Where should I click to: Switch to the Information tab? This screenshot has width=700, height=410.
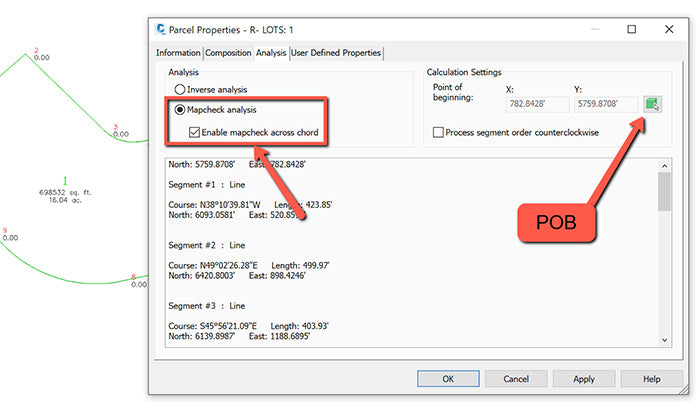click(x=178, y=53)
